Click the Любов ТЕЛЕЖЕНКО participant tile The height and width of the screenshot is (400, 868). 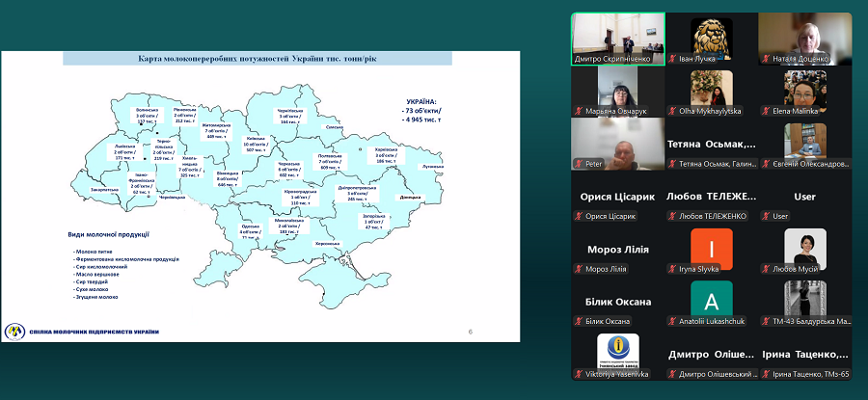click(x=712, y=197)
